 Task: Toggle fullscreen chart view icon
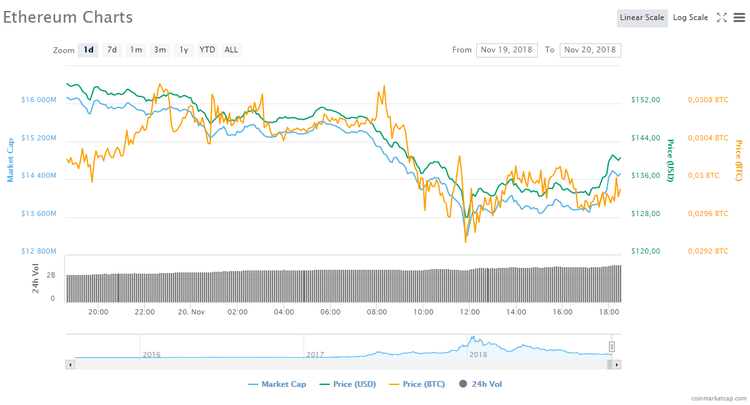[x=722, y=18]
